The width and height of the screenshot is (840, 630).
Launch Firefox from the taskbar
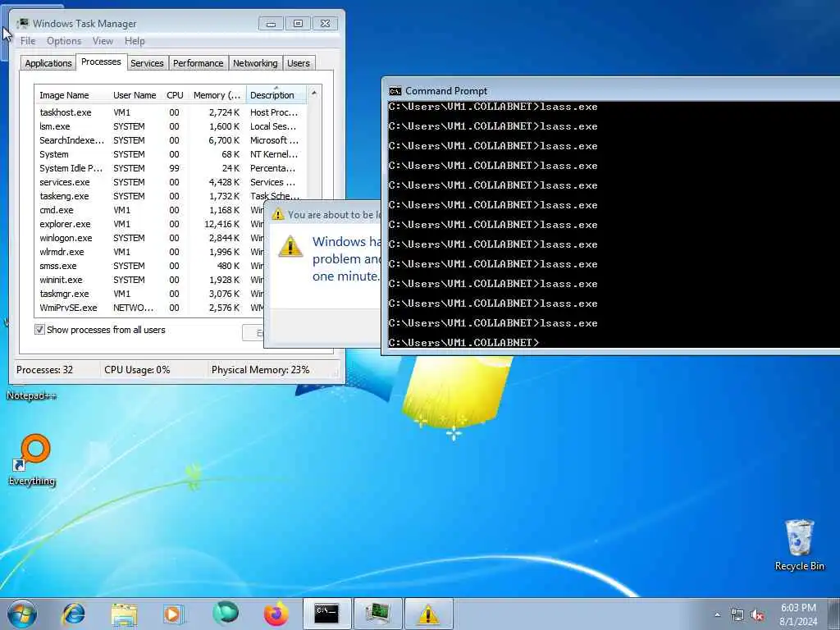point(276,614)
